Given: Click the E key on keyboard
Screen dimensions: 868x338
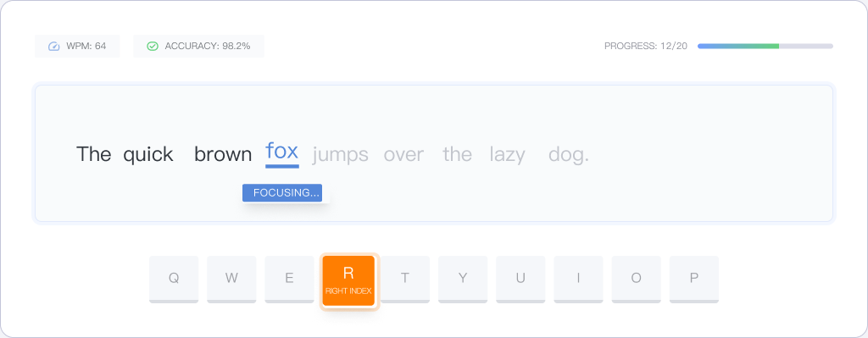Looking at the screenshot, I should click(289, 279).
